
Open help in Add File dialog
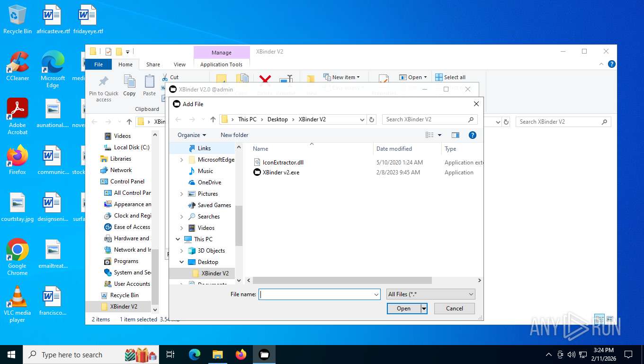(472, 135)
